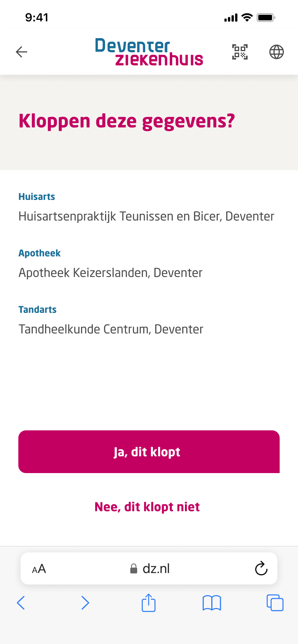298x644 pixels.
Task: Reload the page in Safari
Action: tap(261, 568)
